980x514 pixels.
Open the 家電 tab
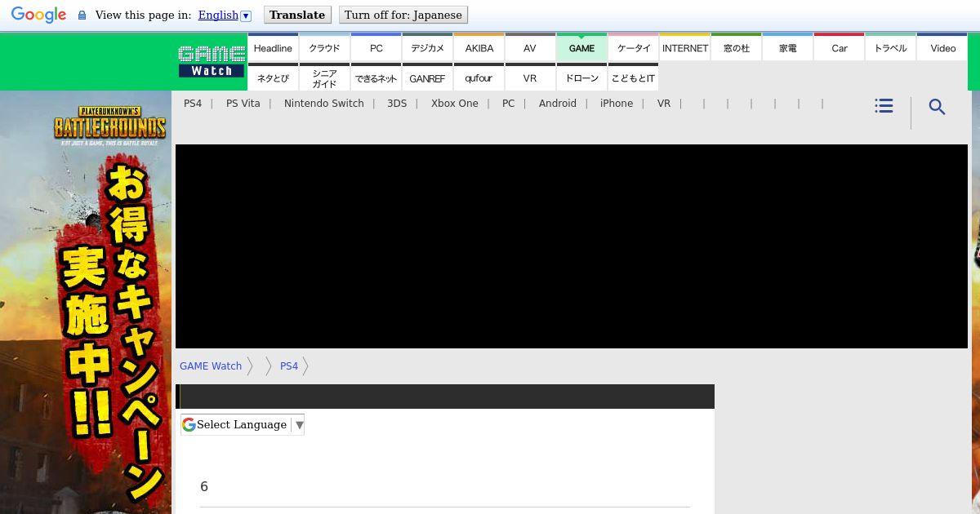tap(787, 47)
